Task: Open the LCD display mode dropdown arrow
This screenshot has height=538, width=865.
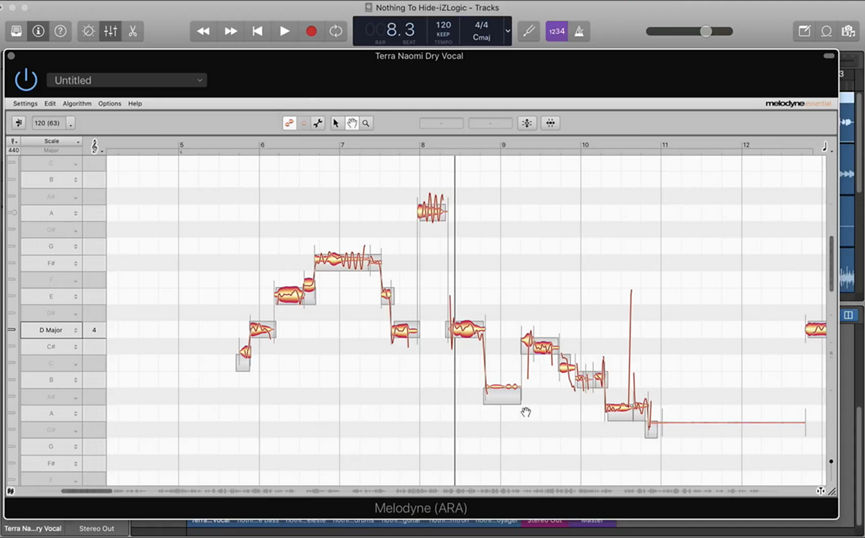Action: point(508,31)
